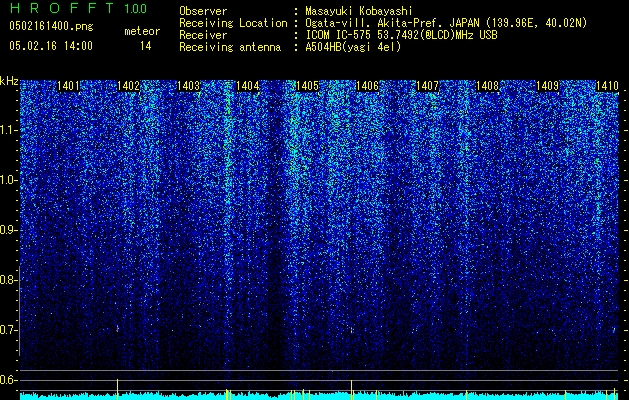Viewport: 629px width, 400px height.
Task: Click the date stamp 05.02.16 14:00
Action: 51,46
